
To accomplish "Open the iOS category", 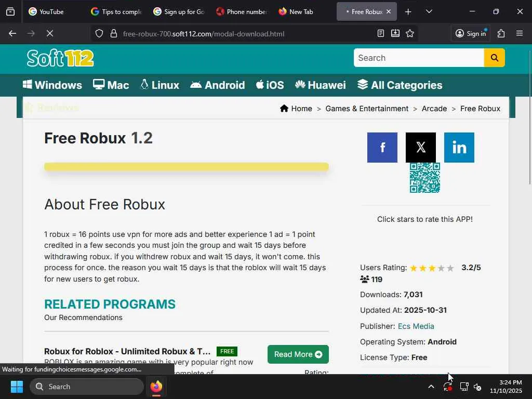I will tap(270, 85).
